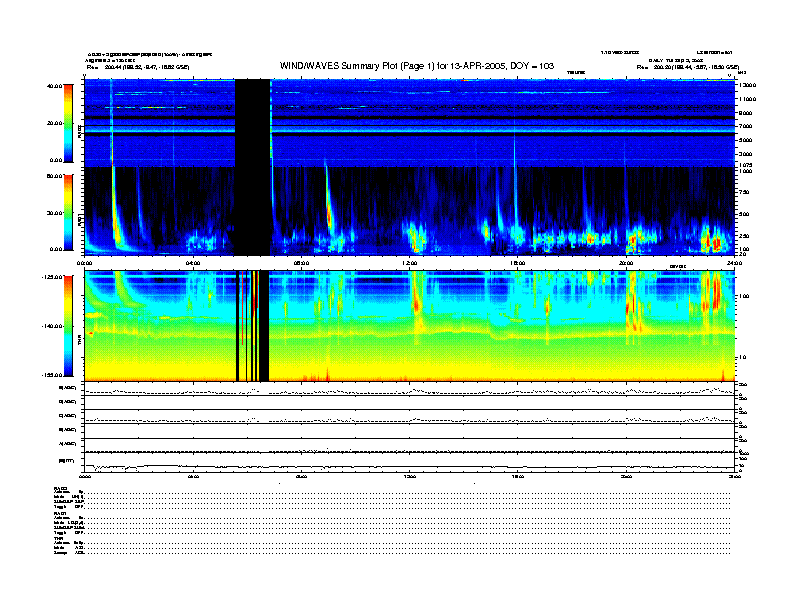
Task: Click the 11000 frequency axis label
Action: [748, 99]
